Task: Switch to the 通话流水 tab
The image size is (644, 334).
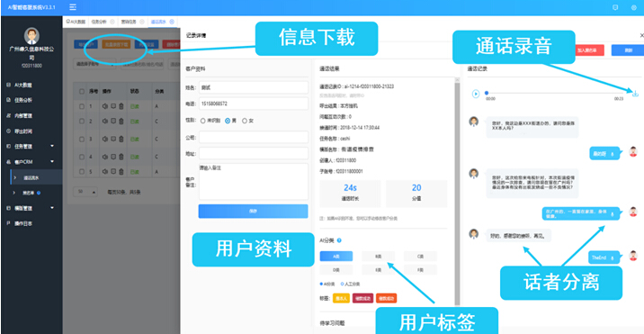Action: (157, 22)
